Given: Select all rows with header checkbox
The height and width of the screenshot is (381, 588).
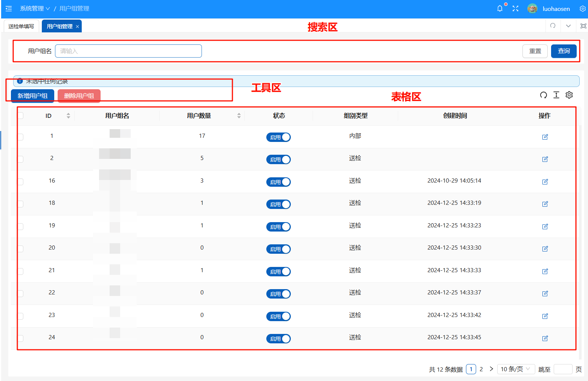Looking at the screenshot, I should (20, 116).
